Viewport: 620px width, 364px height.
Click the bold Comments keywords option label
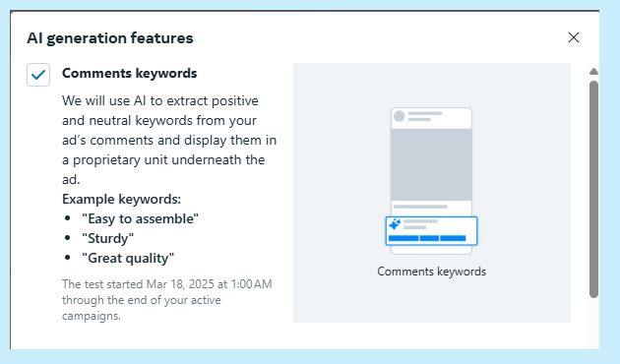(129, 73)
